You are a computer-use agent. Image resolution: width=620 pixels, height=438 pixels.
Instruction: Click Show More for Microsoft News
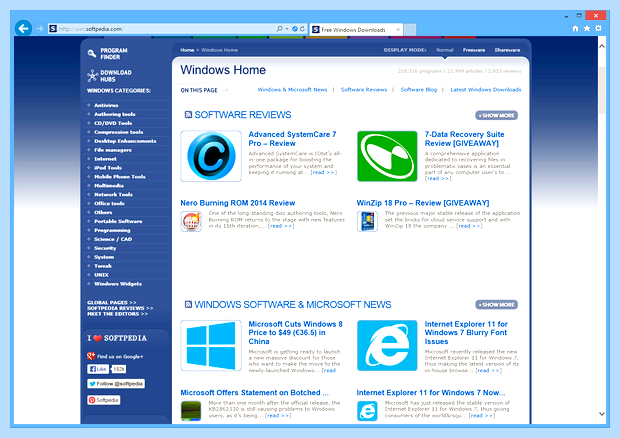tap(497, 305)
